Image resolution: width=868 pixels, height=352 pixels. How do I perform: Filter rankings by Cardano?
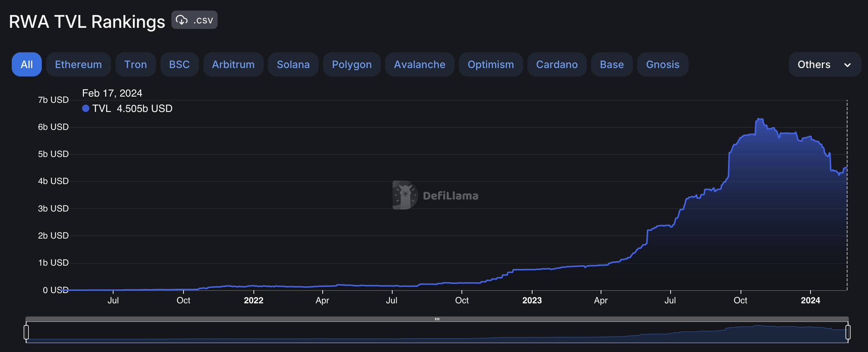coord(557,64)
